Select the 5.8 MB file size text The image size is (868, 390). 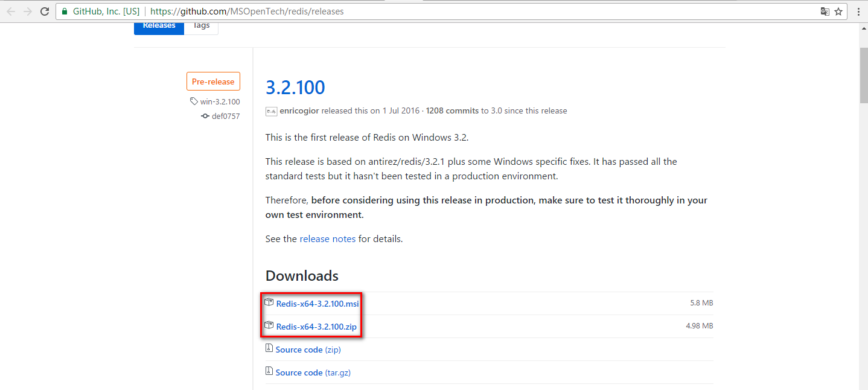[701, 303]
